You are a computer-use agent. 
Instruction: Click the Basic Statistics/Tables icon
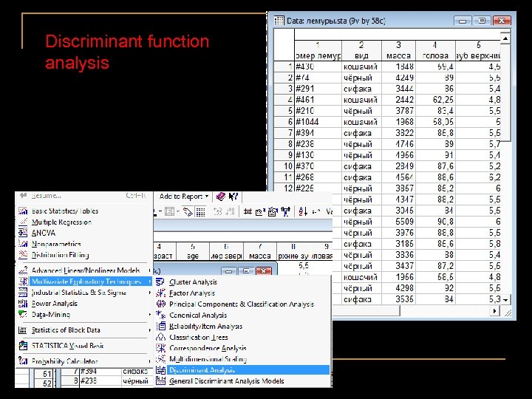click(23, 211)
